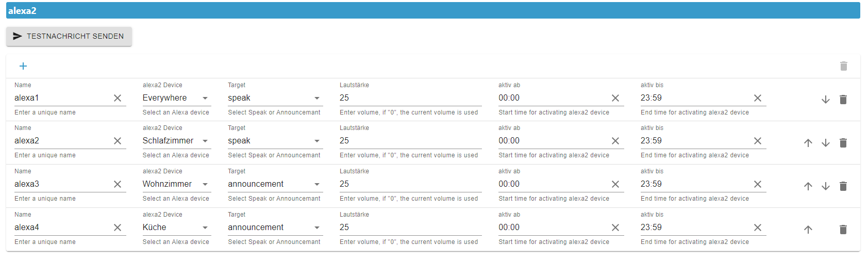868x260 pixels.
Task: Clear the alexa2 name field
Action: pos(118,141)
